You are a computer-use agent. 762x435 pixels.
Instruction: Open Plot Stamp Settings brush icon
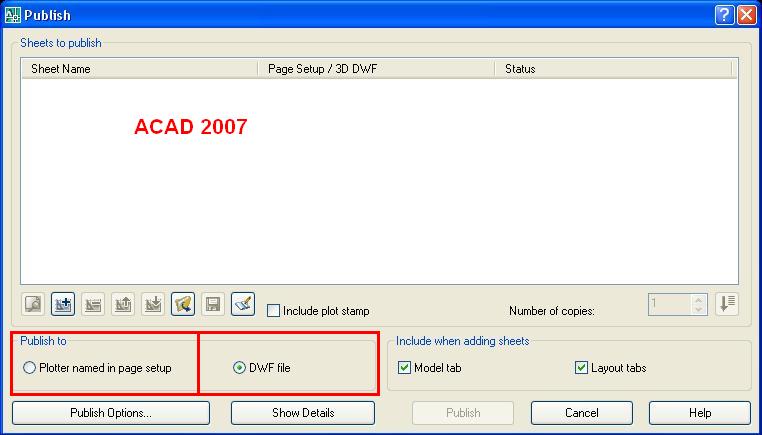(243, 304)
